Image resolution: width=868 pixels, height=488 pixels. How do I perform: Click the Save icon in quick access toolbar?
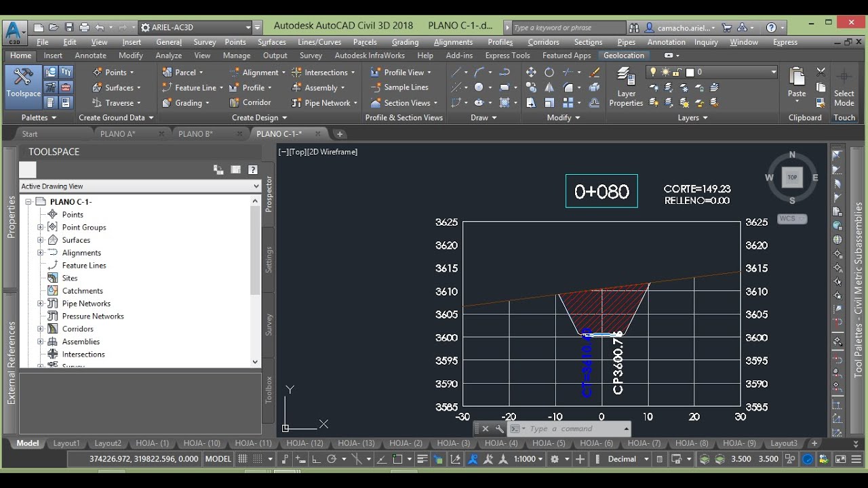[x=69, y=28]
